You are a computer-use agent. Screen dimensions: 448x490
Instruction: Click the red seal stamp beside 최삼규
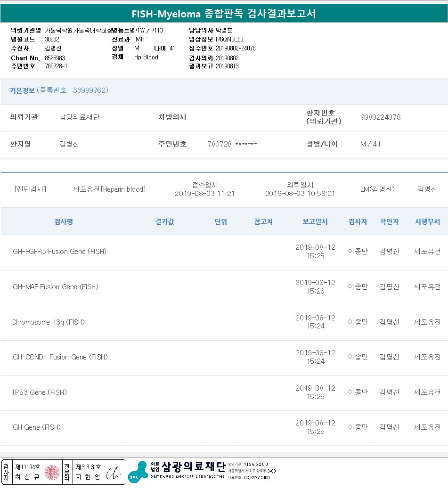[x=52, y=472]
